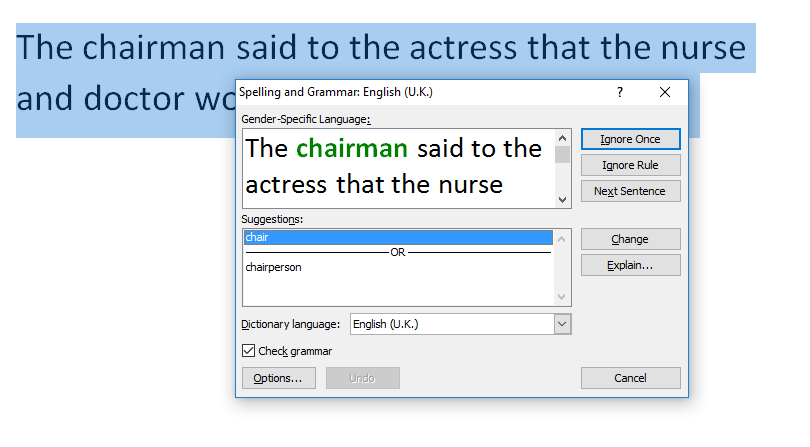Image resolution: width=810 pixels, height=447 pixels.
Task: Cancel the grammar check dialog
Action: coord(630,378)
